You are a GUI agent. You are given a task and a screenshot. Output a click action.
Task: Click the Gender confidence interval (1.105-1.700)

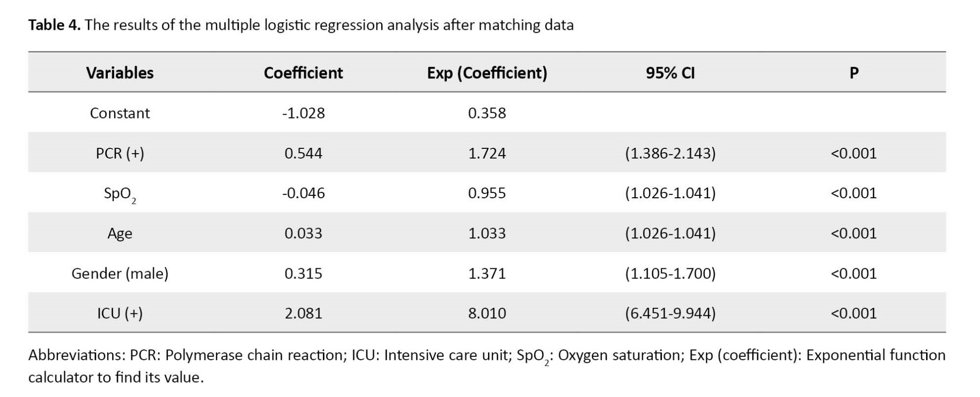tap(670, 273)
